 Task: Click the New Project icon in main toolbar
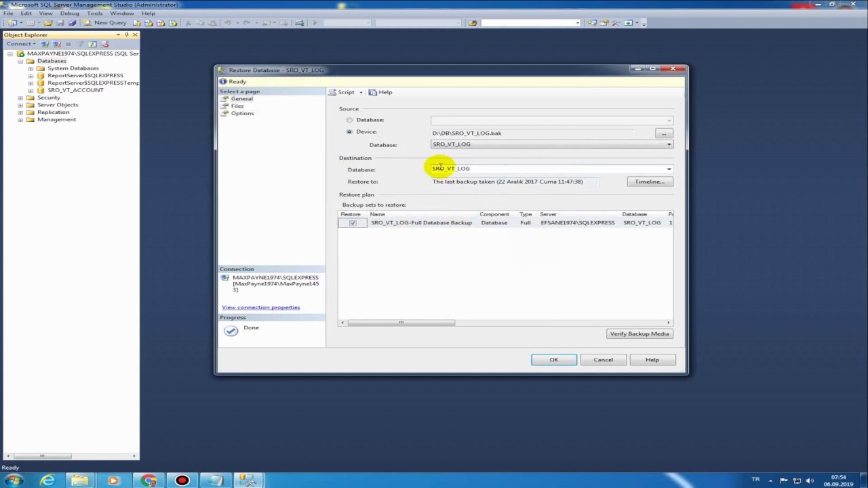point(12,22)
